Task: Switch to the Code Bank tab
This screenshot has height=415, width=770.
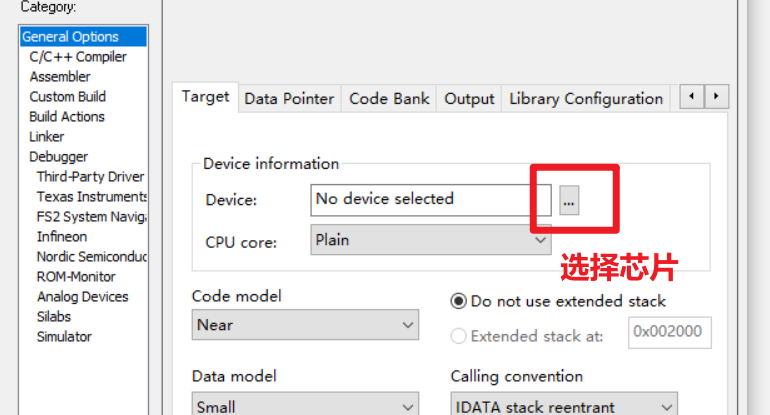Action: tap(389, 99)
